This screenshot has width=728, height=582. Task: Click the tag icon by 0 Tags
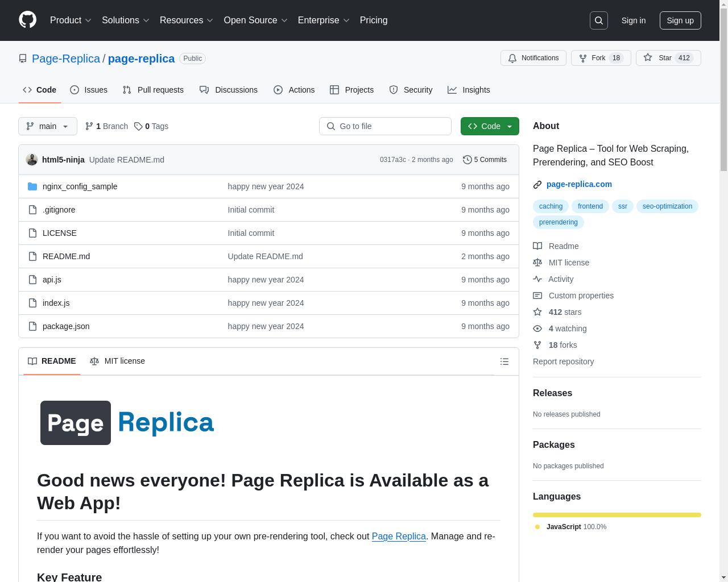point(138,126)
